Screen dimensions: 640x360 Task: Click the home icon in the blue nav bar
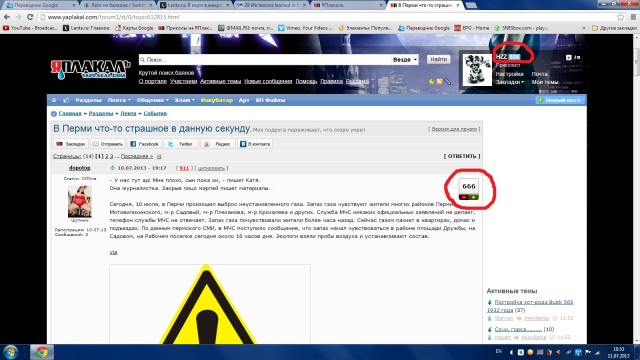tap(54, 100)
